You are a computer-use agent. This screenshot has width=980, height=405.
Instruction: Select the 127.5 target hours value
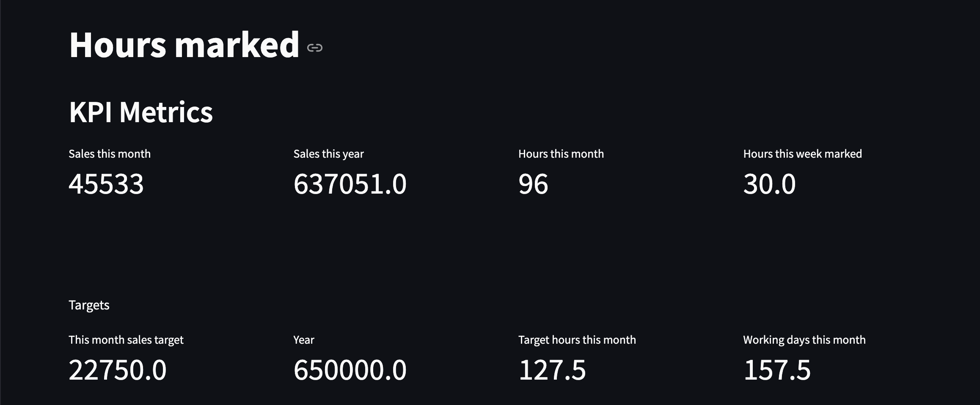pos(552,370)
